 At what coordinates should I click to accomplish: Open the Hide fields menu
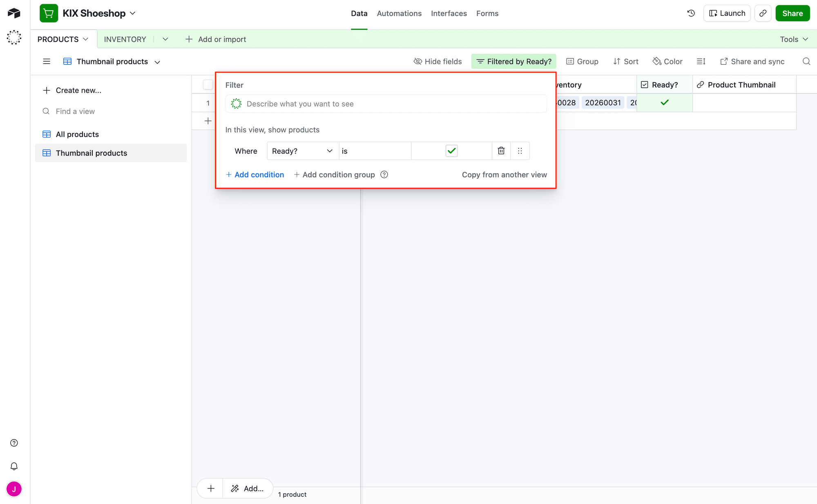[438, 61]
